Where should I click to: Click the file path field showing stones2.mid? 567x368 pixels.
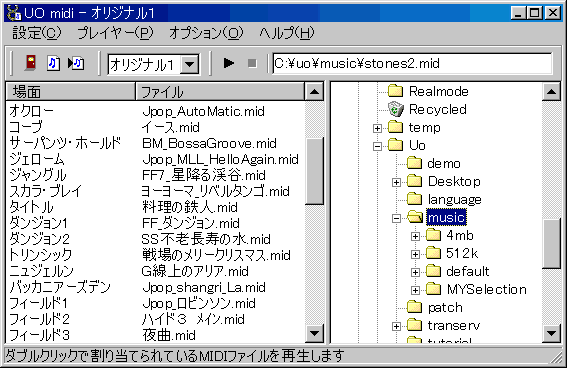tap(412, 64)
